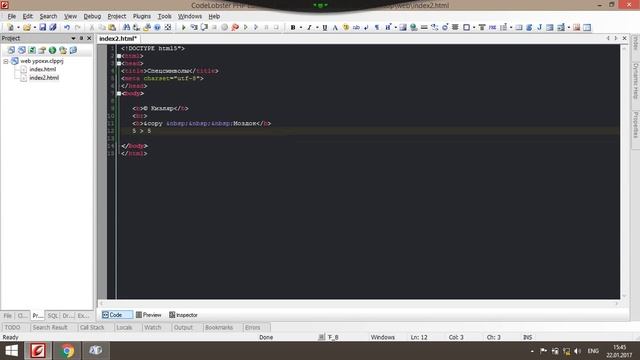The height and width of the screenshot is (360, 640).
Task: Insert a hyperlink with the globe icon
Action: [413, 27]
